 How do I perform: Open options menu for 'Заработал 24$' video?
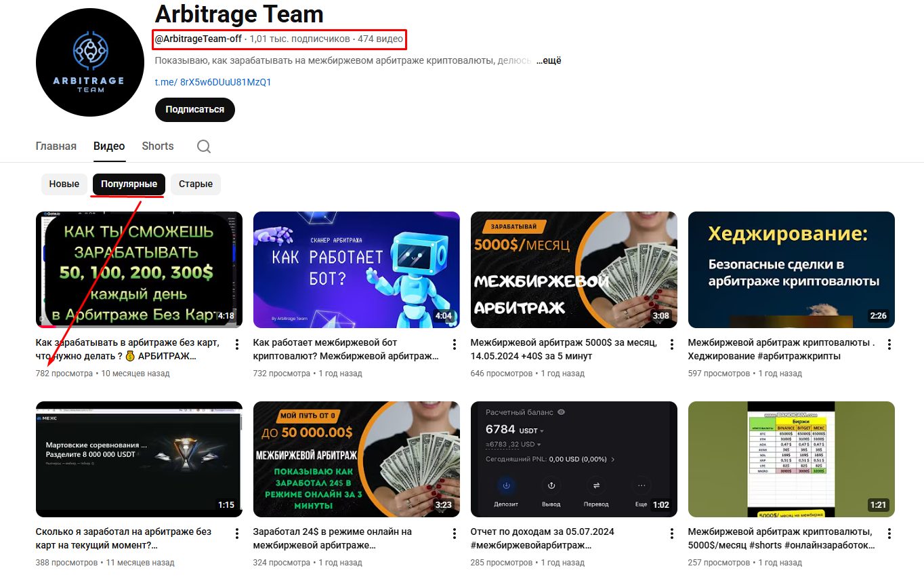pyautogui.click(x=455, y=534)
